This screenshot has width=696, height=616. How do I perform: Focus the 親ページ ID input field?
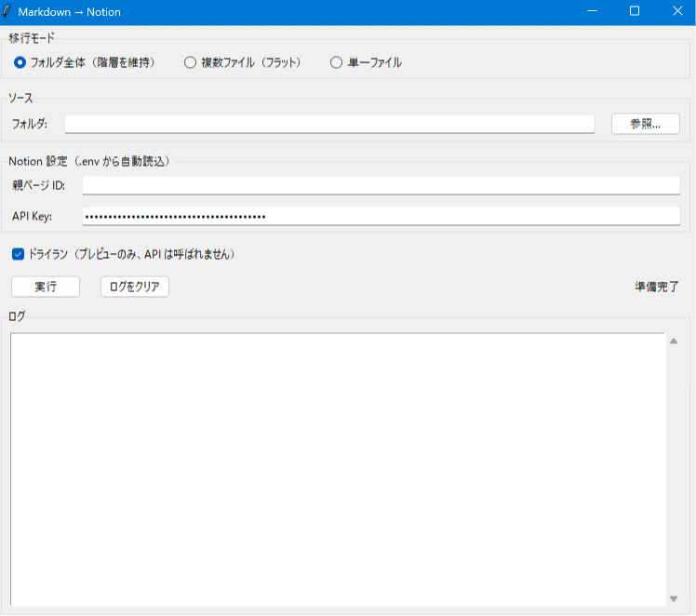[x=381, y=185]
